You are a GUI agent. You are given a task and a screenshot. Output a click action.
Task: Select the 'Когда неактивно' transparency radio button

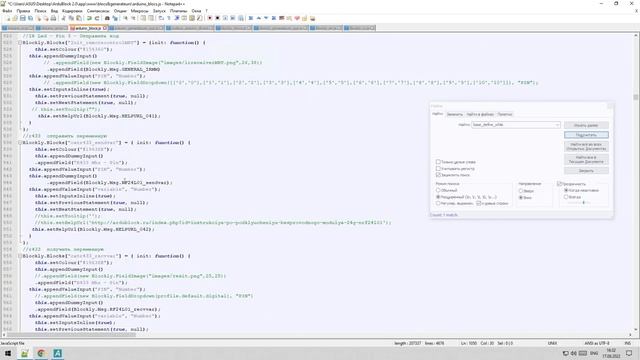coord(566,190)
